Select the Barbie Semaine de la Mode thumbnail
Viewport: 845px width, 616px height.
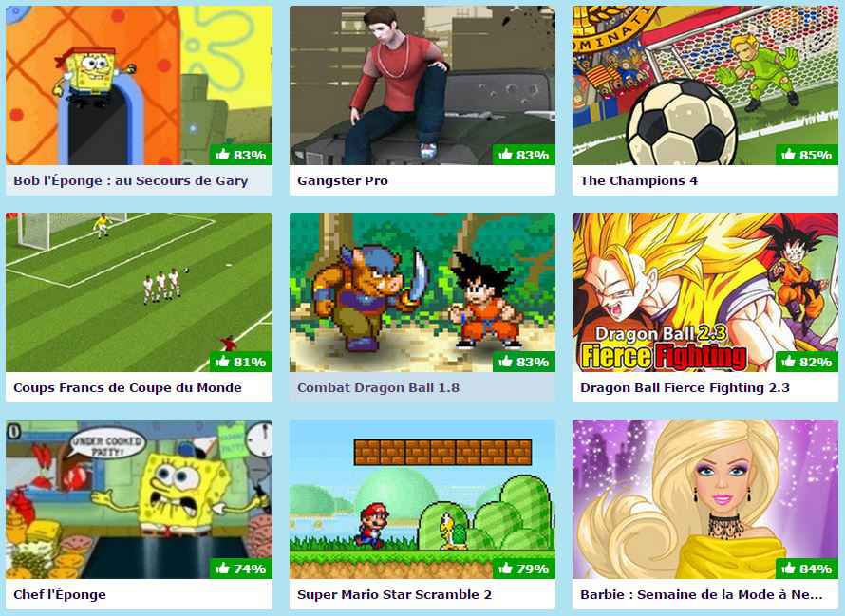705,499
